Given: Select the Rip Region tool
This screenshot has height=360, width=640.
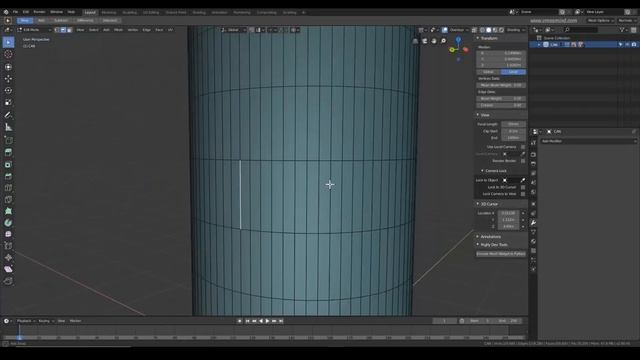Looking at the screenshot, I should click(8, 281).
